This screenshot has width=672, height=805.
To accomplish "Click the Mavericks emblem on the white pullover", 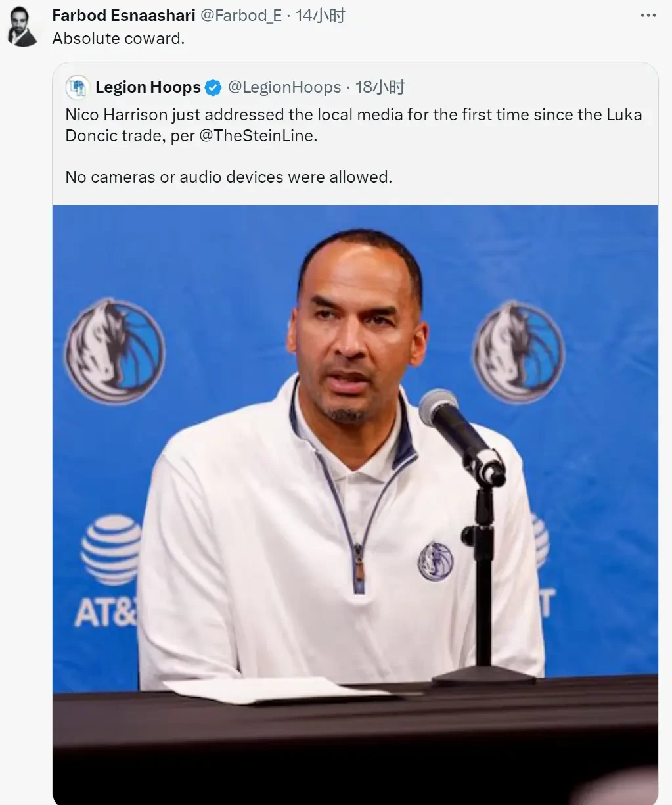I will pyautogui.click(x=436, y=561).
